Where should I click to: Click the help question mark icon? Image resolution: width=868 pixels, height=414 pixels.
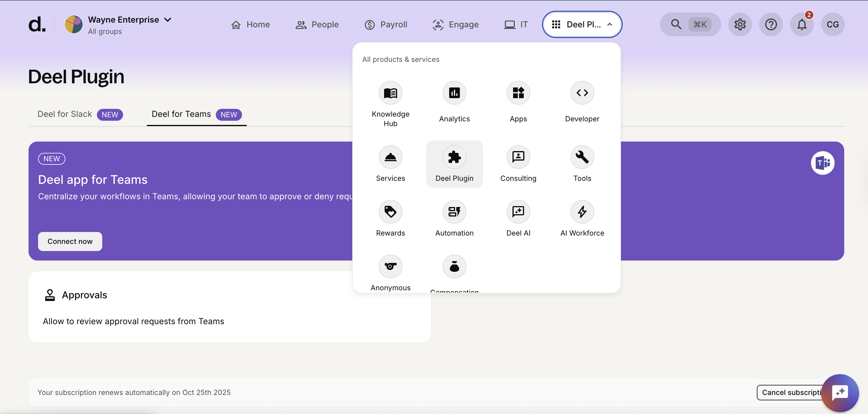[x=770, y=25]
